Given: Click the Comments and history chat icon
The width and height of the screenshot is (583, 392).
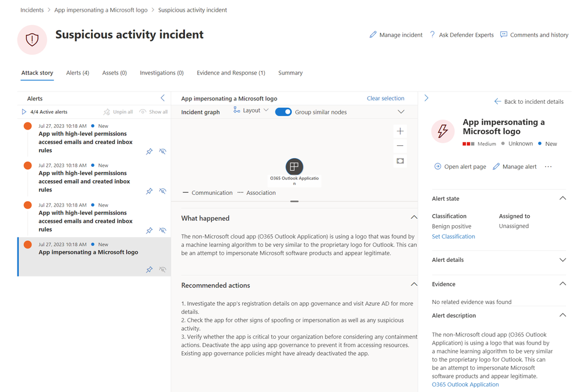Looking at the screenshot, I should point(504,34).
